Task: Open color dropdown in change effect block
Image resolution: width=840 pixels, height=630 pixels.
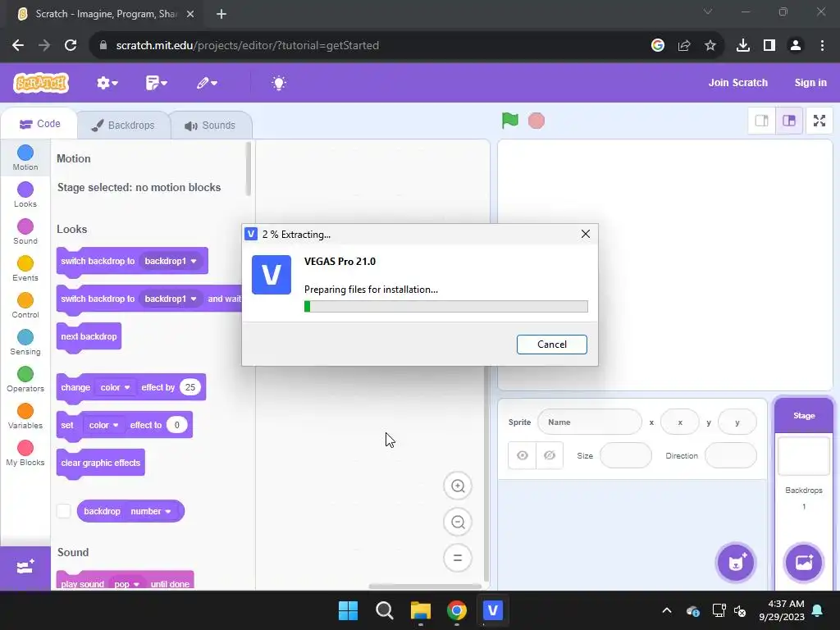Action: (116, 387)
